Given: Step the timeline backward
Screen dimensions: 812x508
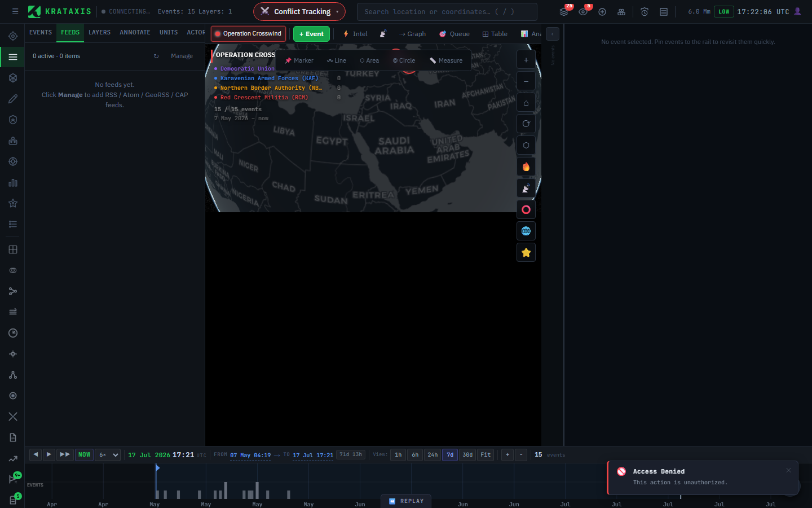Looking at the screenshot, I should coord(36,454).
